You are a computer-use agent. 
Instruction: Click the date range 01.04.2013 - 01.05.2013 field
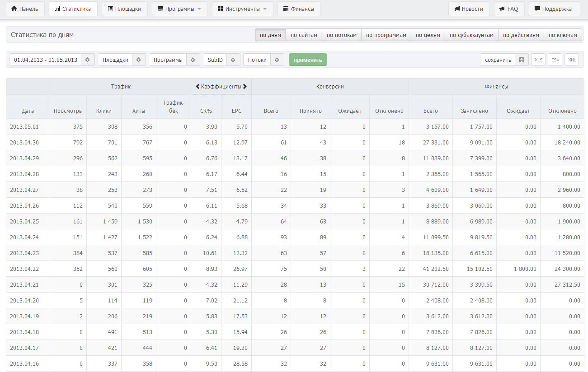[46, 60]
